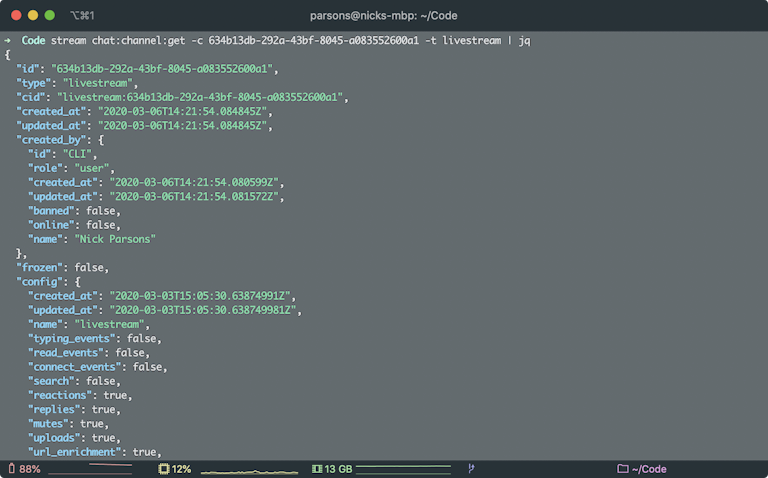Screen dimensions: 768x478
Task: Click the "frozen": false line
Action: pos(62,267)
